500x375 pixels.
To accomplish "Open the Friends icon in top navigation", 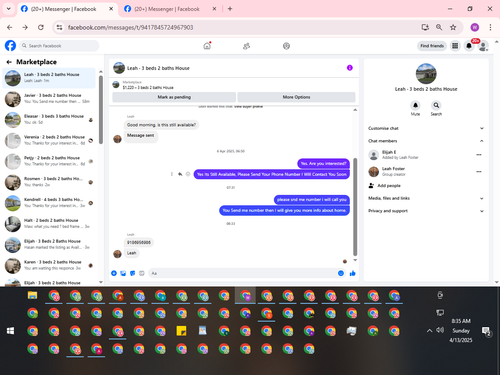I will pyautogui.click(x=247, y=46).
